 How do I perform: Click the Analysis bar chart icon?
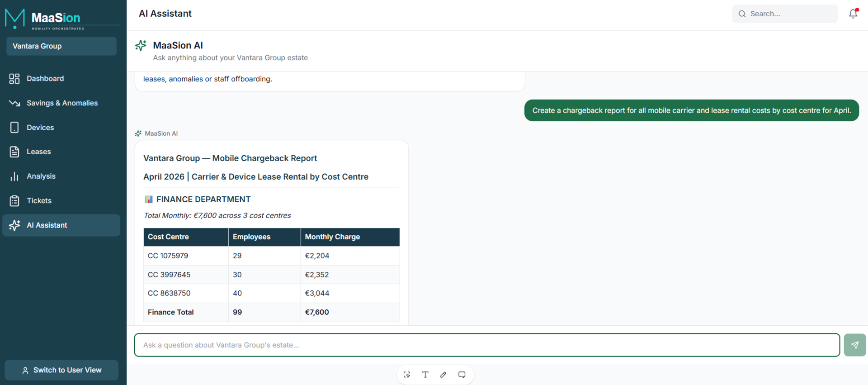click(14, 176)
